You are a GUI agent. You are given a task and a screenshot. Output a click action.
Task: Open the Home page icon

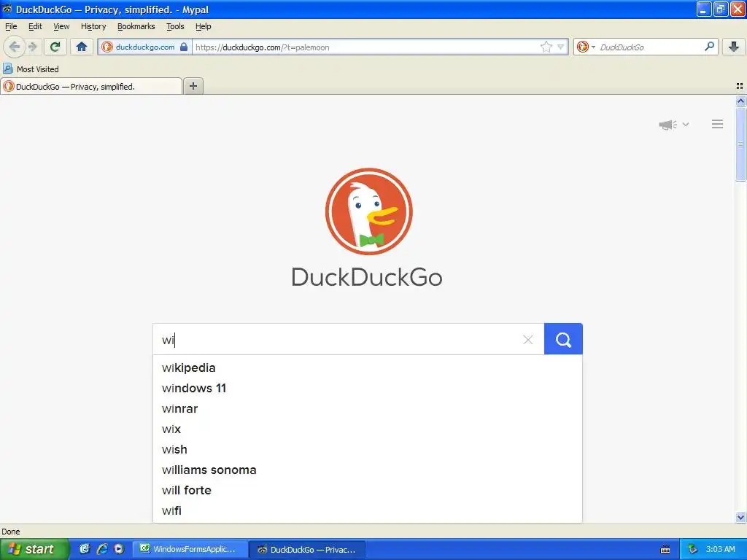(82, 47)
